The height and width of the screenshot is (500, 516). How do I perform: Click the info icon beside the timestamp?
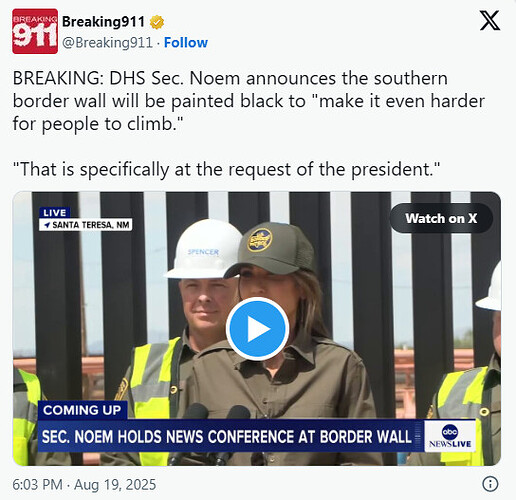click(x=490, y=484)
